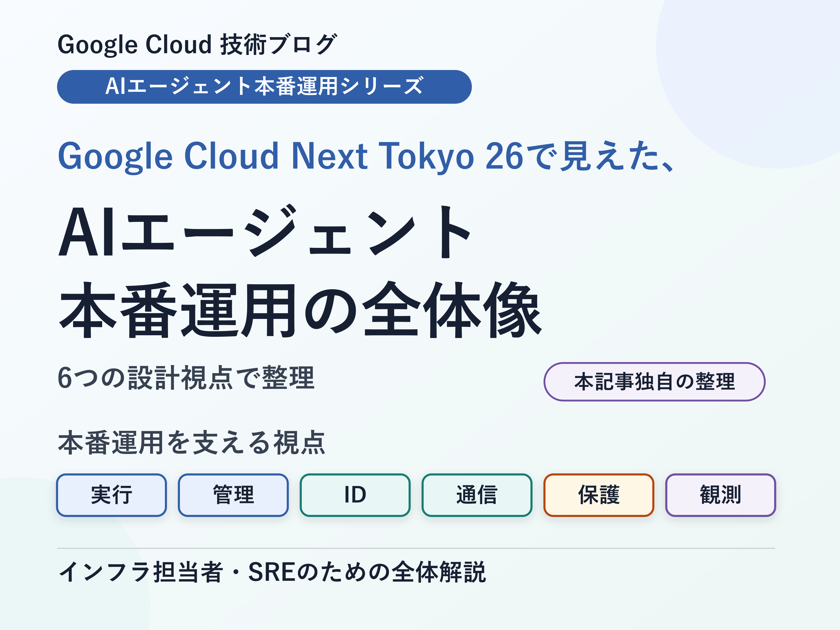Screen dimensions: 840x630
Task: Click the AIエージェント本番運用シリーズ blue pill badge
Action: pos(264,87)
